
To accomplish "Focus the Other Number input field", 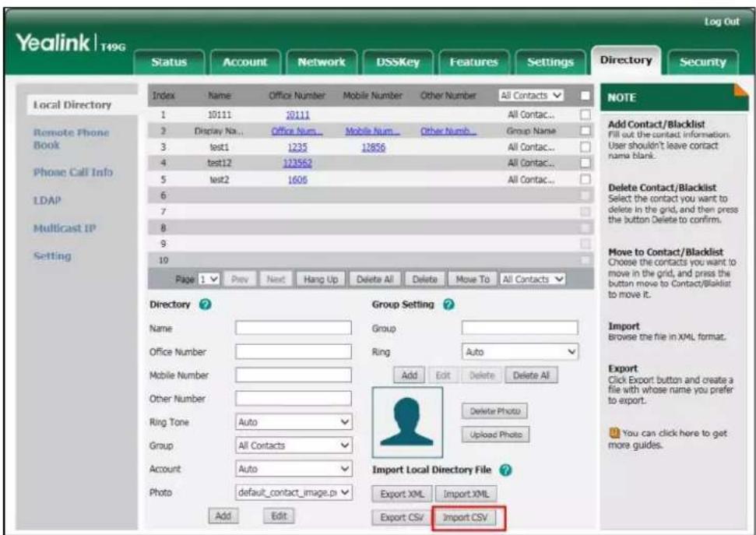I will (294, 399).
